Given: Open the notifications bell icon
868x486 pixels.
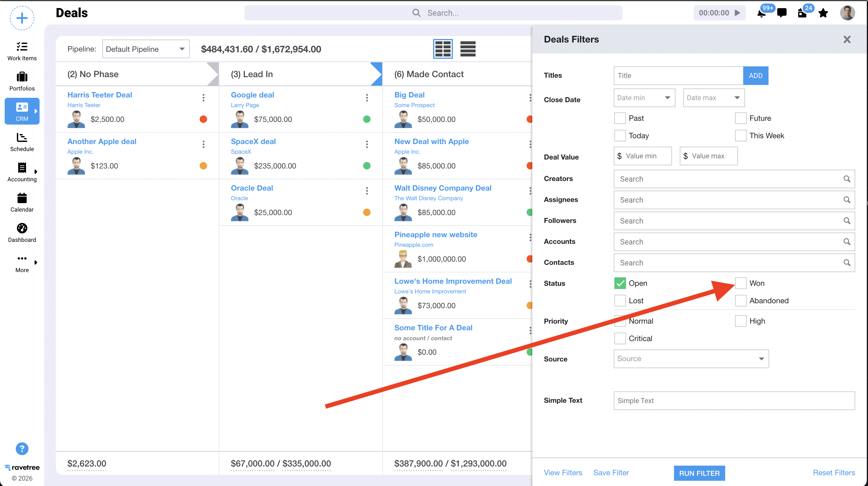Looking at the screenshot, I should tap(761, 13).
